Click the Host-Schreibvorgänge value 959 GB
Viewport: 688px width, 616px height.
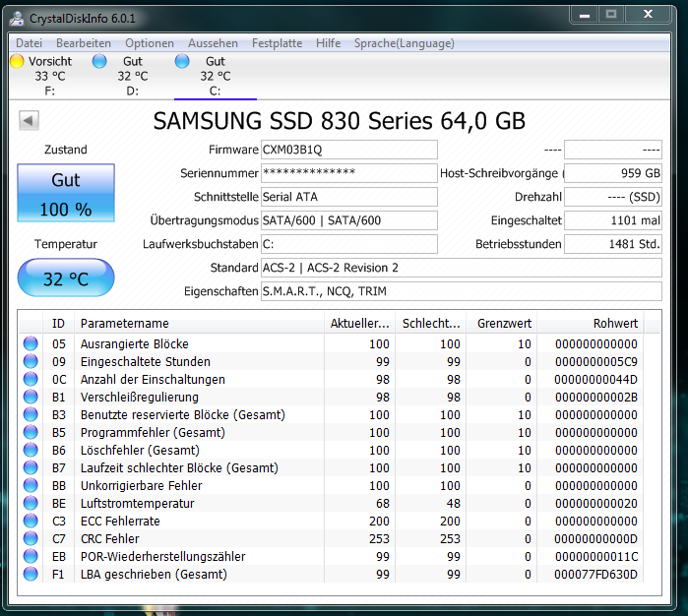[613, 173]
